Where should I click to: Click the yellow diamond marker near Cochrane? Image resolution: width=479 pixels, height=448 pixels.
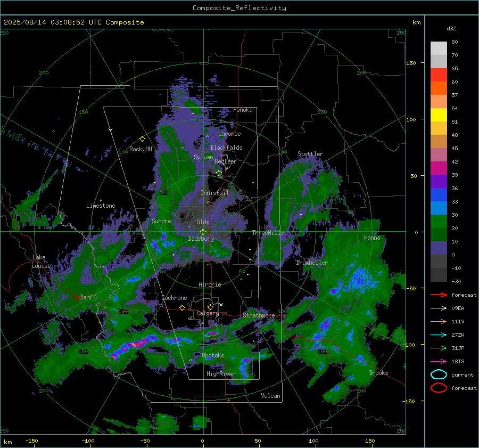(183, 307)
